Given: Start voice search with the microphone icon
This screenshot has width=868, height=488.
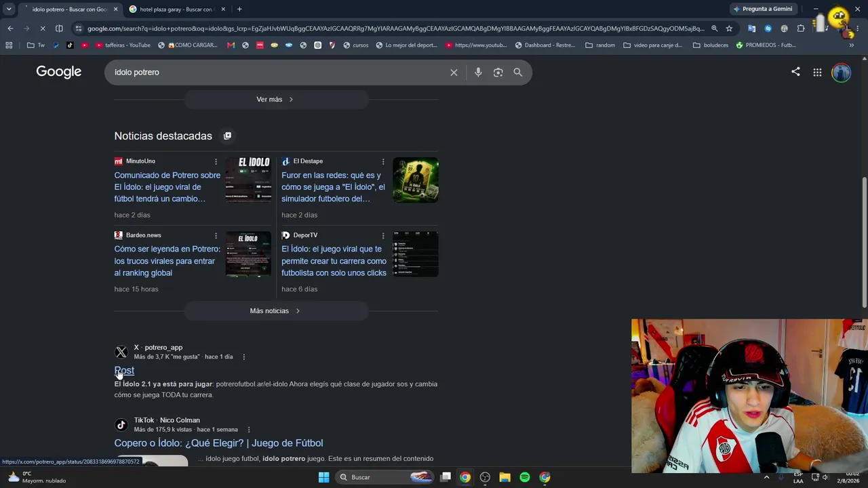Looking at the screenshot, I should 478,73.
